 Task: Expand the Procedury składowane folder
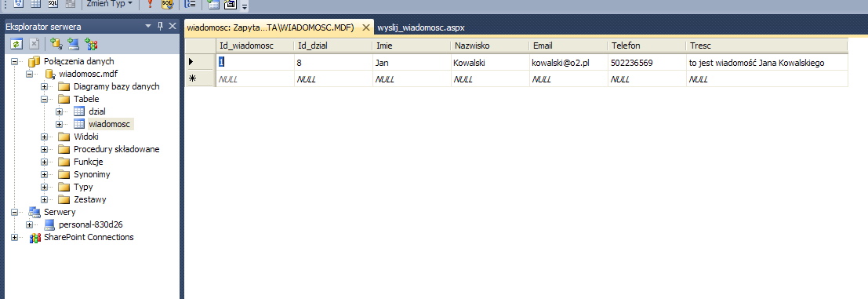44,149
